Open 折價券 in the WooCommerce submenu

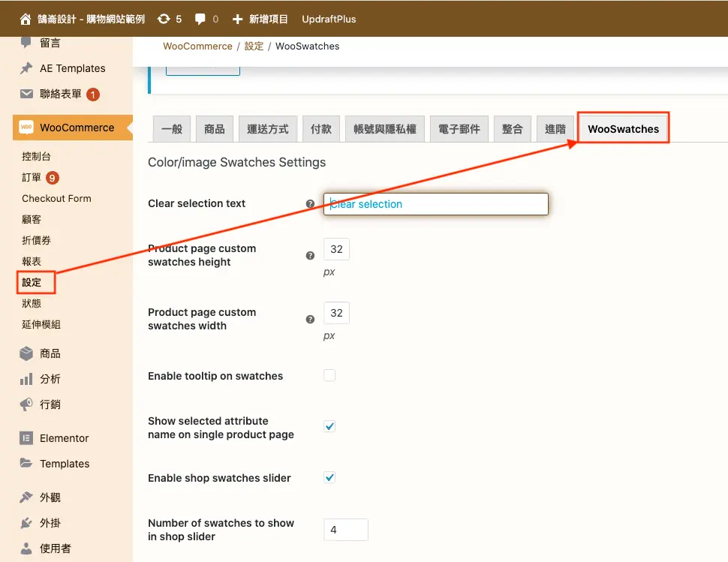click(x=36, y=240)
